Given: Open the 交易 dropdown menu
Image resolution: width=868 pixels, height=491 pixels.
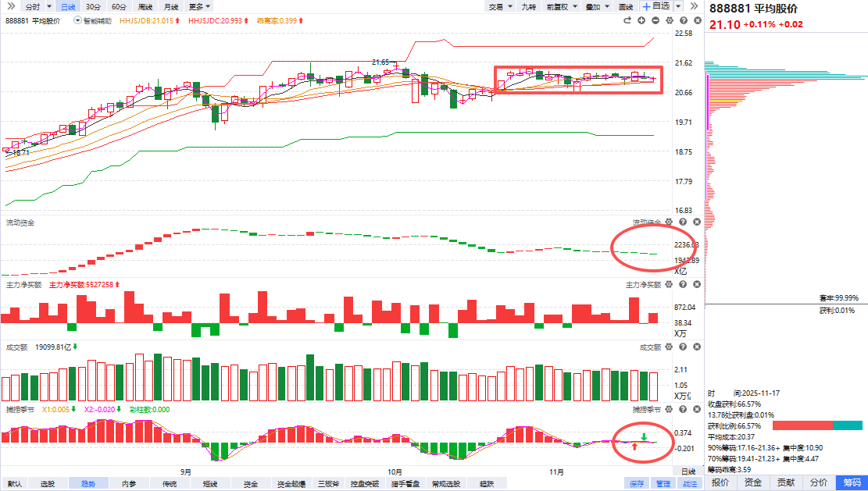Looking at the screenshot, I should pos(498,6).
